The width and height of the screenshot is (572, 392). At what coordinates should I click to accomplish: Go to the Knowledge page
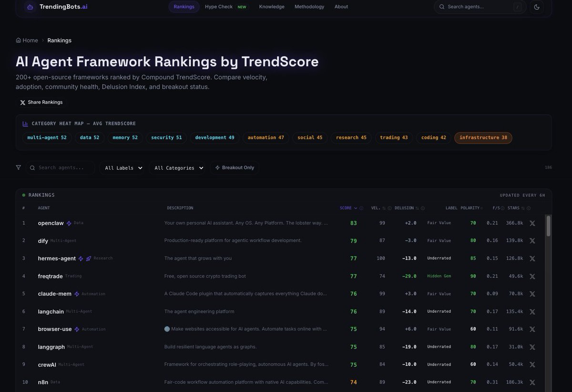click(x=272, y=7)
